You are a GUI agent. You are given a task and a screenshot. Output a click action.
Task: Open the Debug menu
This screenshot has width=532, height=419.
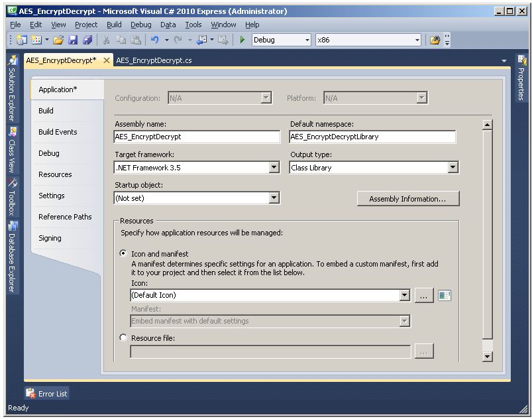(141, 25)
